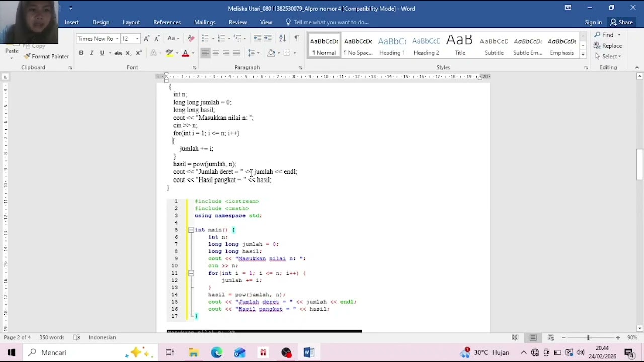
Task: Apply the Title style
Action: pyautogui.click(x=460, y=45)
